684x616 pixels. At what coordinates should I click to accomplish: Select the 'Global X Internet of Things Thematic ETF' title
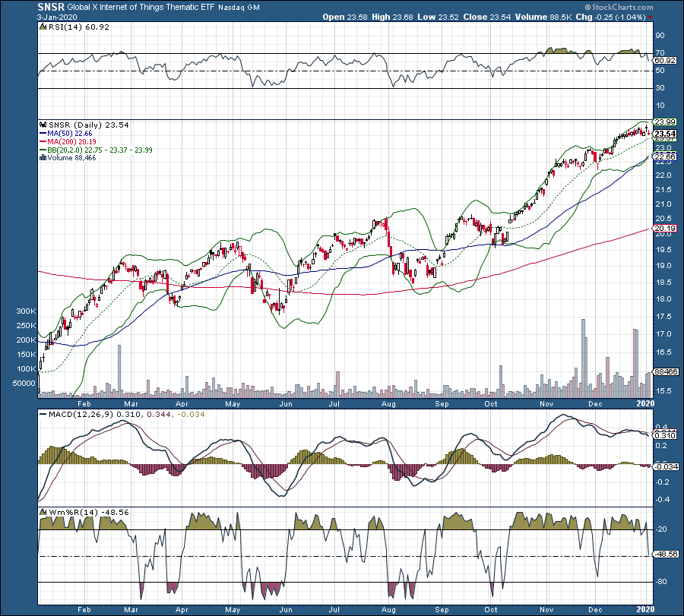point(141,8)
